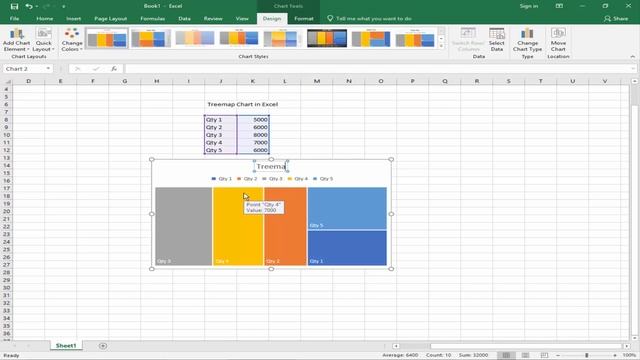This screenshot has width=640, height=360.
Task: Open the Sheet1 worksheet tab
Action: coord(66,346)
